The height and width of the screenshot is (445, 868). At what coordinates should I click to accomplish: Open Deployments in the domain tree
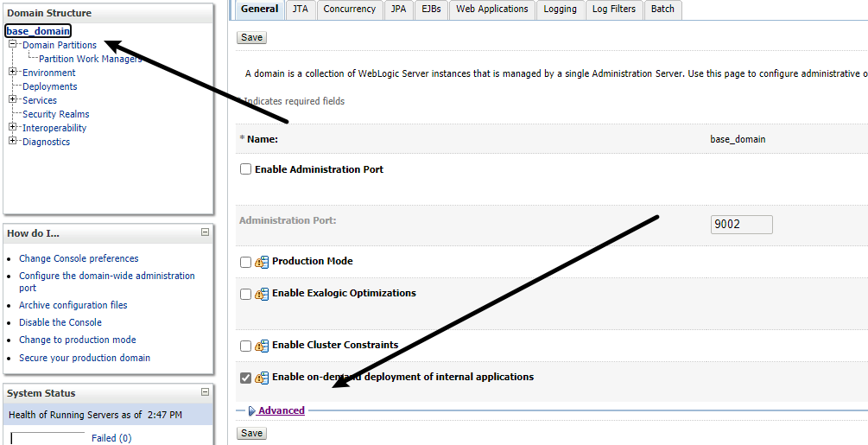tap(50, 86)
